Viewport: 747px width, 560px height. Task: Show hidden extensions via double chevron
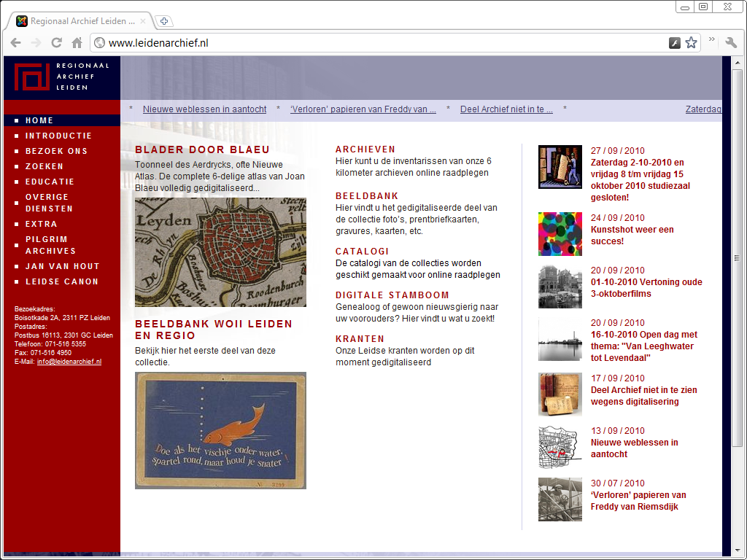click(x=712, y=39)
